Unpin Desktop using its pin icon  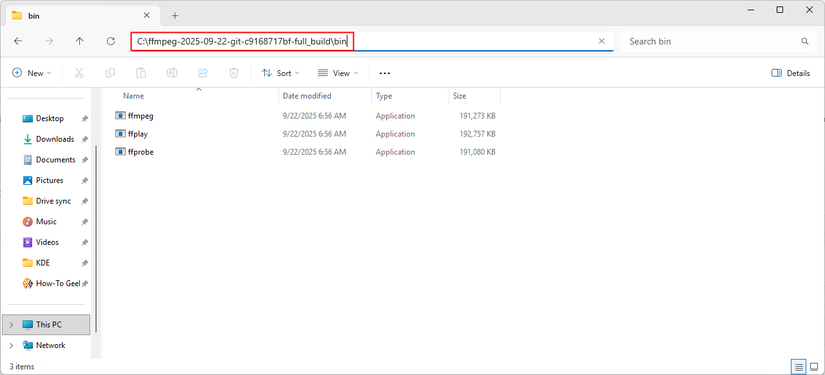[x=85, y=119]
